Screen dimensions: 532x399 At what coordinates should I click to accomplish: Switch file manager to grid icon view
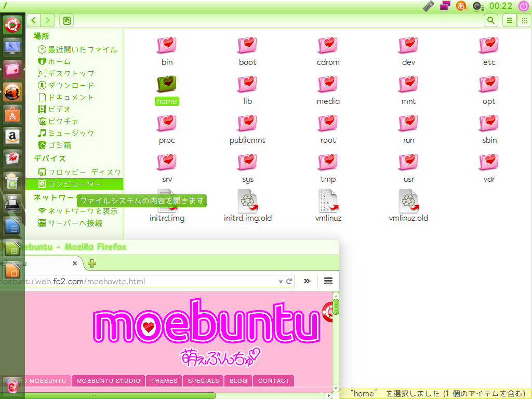pyautogui.click(x=524, y=20)
